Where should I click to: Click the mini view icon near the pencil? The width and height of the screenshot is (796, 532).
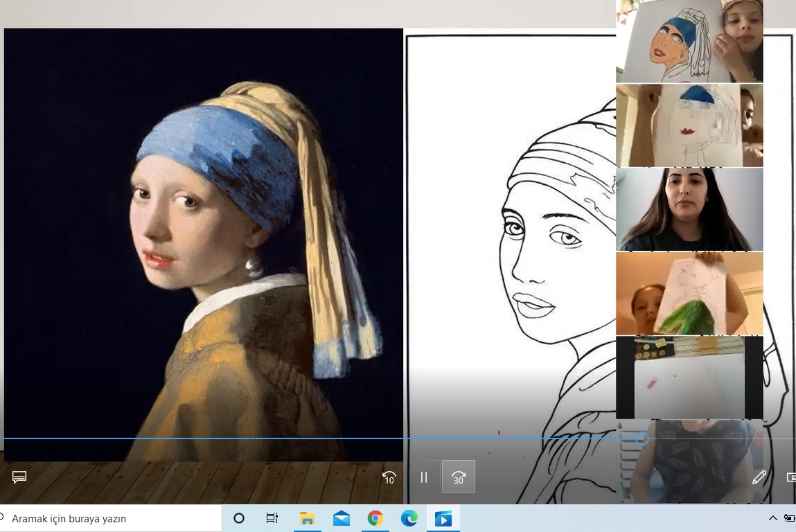coord(791,477)
